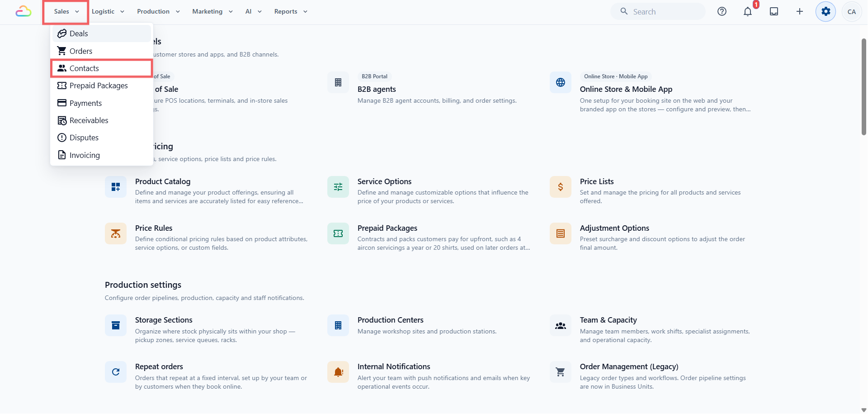This screenshot has width=868, height=414.
Task: Click the Internal Notifications bell icon
Action: click(x=338, y=372)
